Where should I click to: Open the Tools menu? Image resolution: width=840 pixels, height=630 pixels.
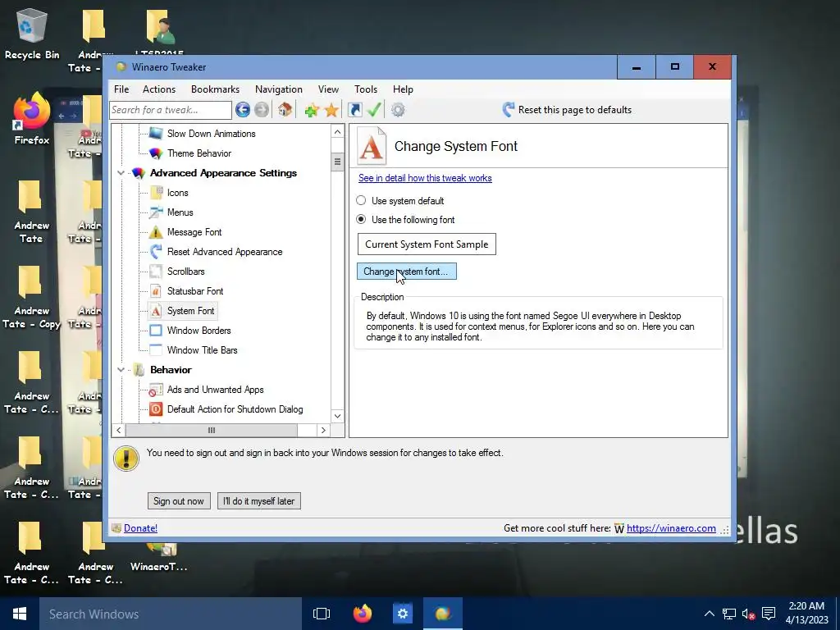366,89
